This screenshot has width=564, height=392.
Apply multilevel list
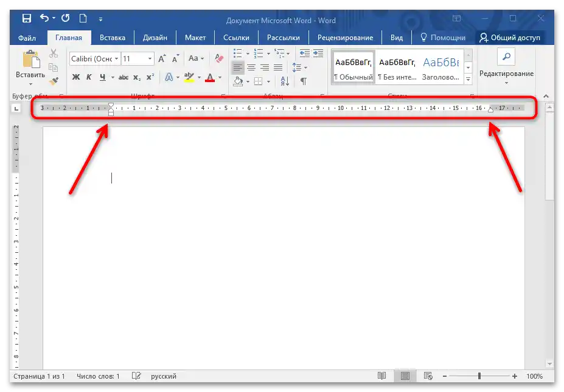279,53
